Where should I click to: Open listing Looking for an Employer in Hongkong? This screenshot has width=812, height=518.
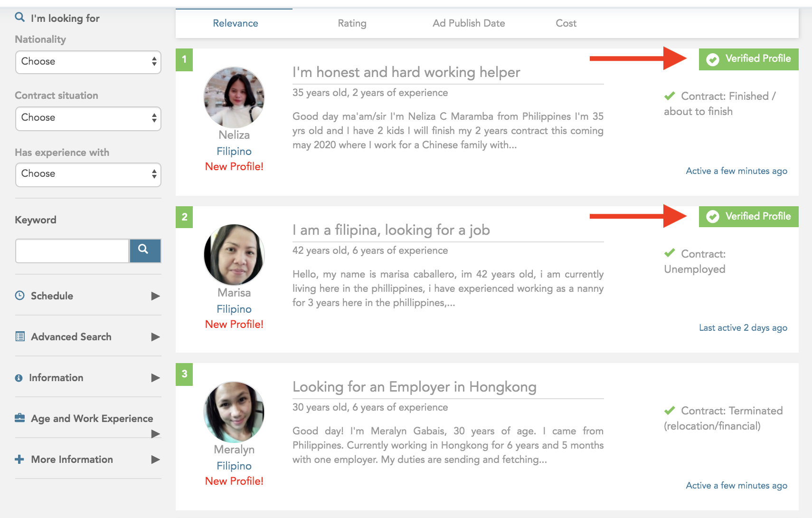tap(415, 387)
